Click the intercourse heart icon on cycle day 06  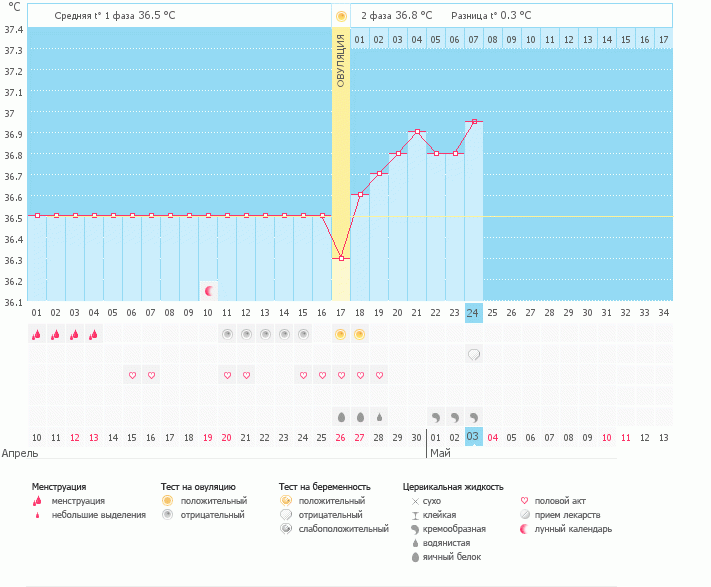(x=132, y=375)
